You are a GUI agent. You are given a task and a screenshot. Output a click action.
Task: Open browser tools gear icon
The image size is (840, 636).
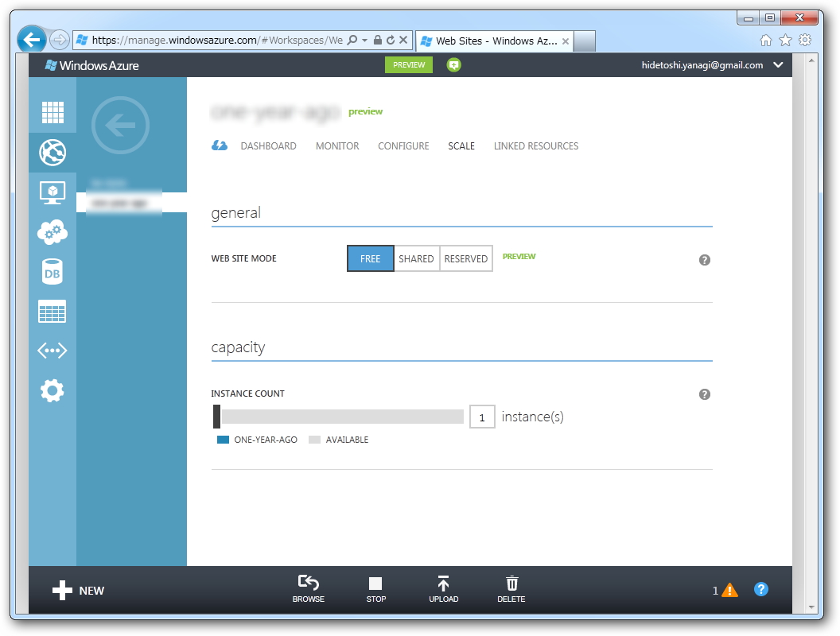pyautogui.click(x=805, y=41)
